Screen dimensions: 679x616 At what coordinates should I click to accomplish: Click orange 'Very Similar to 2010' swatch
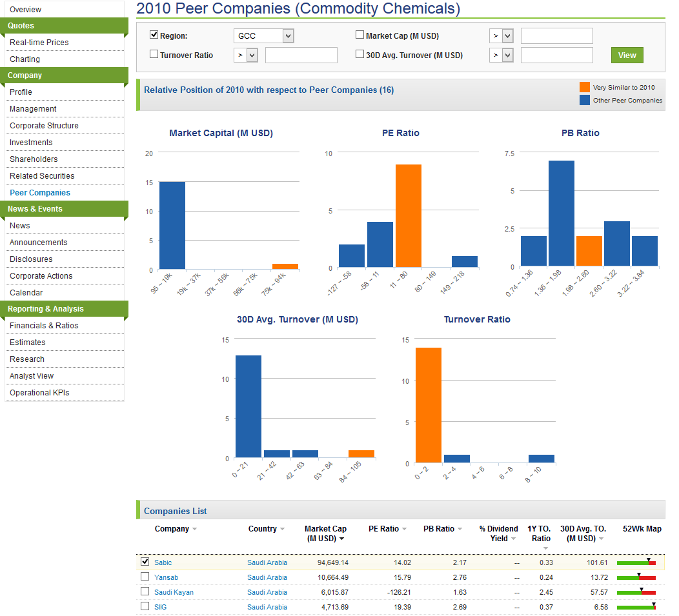(x=584, y=88)
